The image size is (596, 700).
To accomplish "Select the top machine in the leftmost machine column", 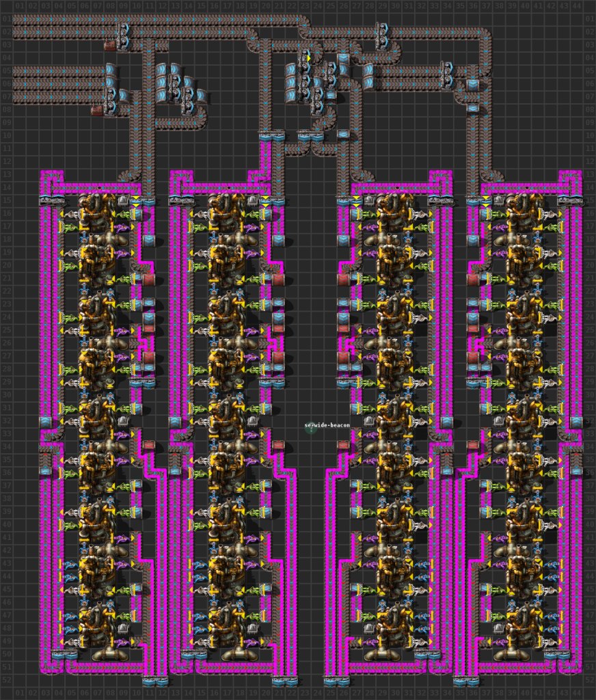I will (x=97, y=213).
